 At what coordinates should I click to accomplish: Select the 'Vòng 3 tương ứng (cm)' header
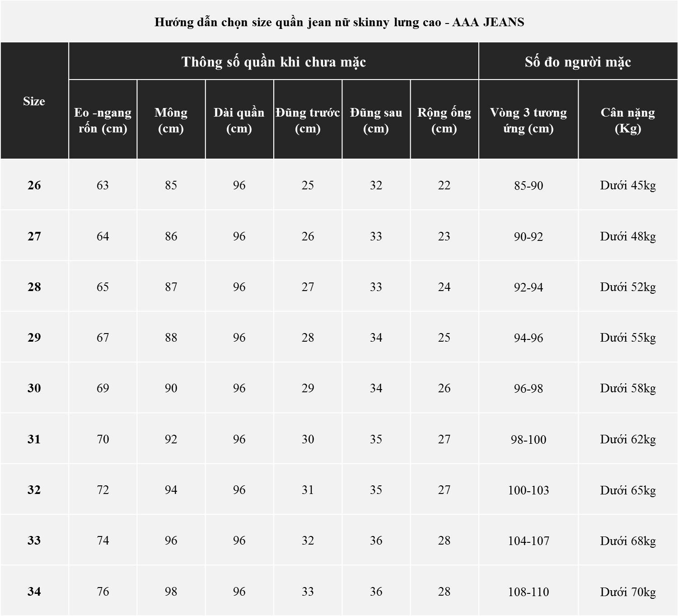[528, 120]
